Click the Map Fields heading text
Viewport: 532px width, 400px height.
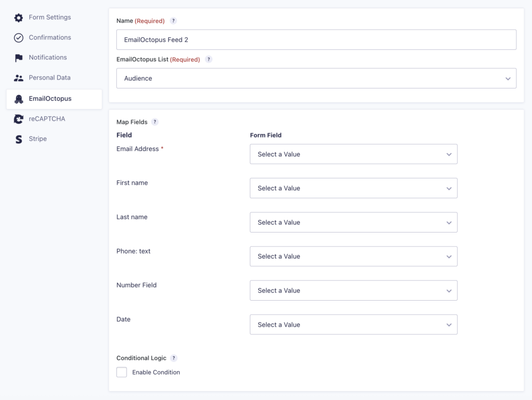tap(132, 122)
